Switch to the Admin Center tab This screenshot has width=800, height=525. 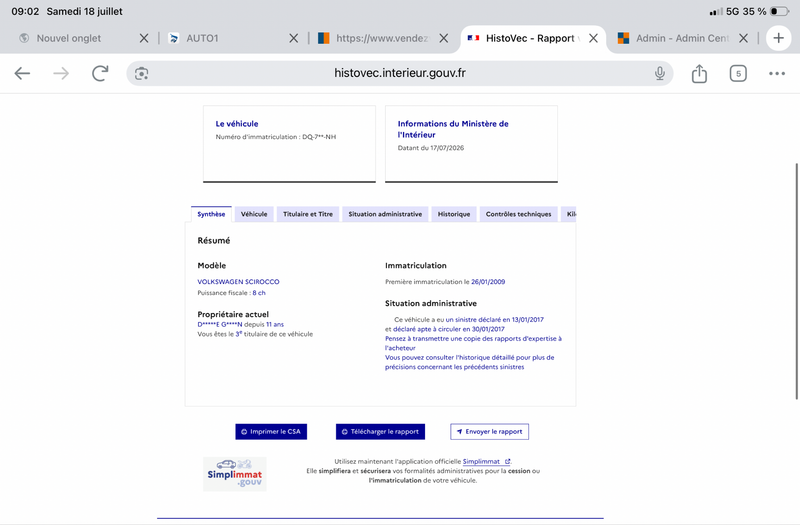[673, 38]
